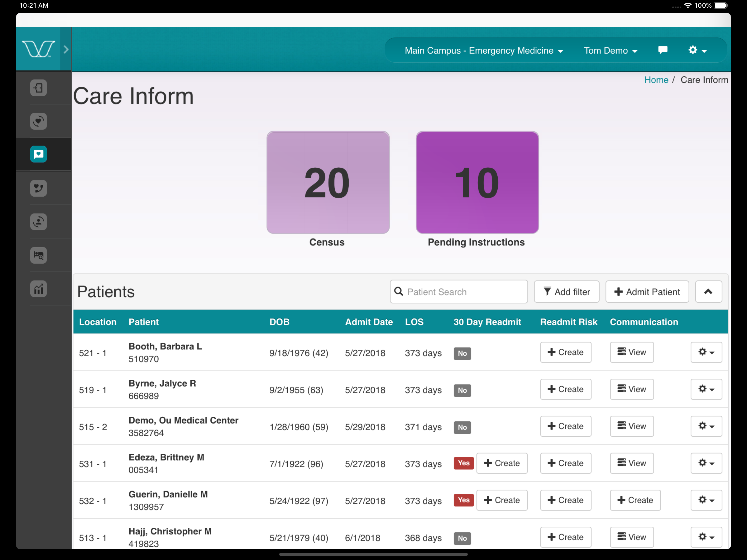Open the header settings gear dropdown

pyautogui.click(x=697, y=50)
